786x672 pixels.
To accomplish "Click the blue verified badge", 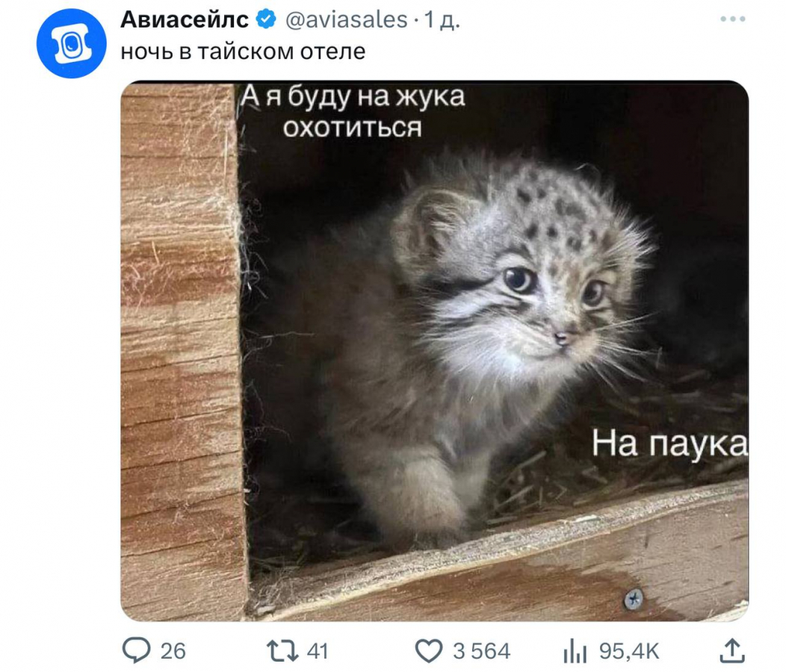I will point(266,20).
